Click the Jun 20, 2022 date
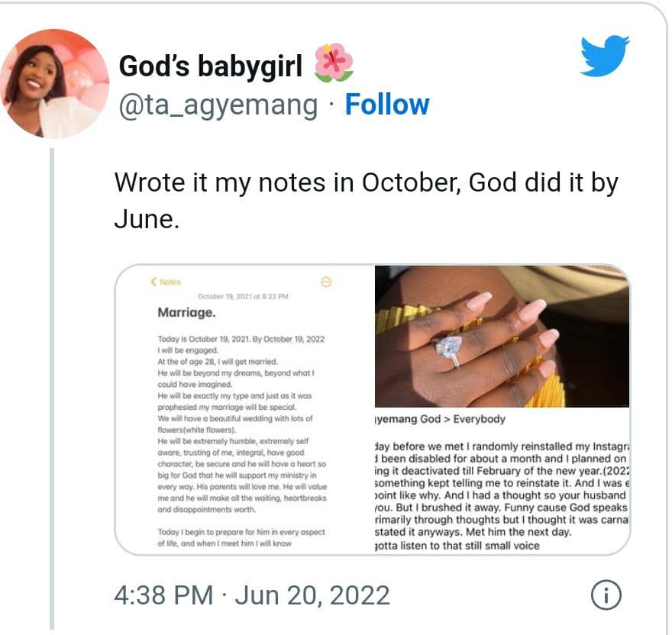Viewport: 672px width, 635px height. (x=312, y=595)
